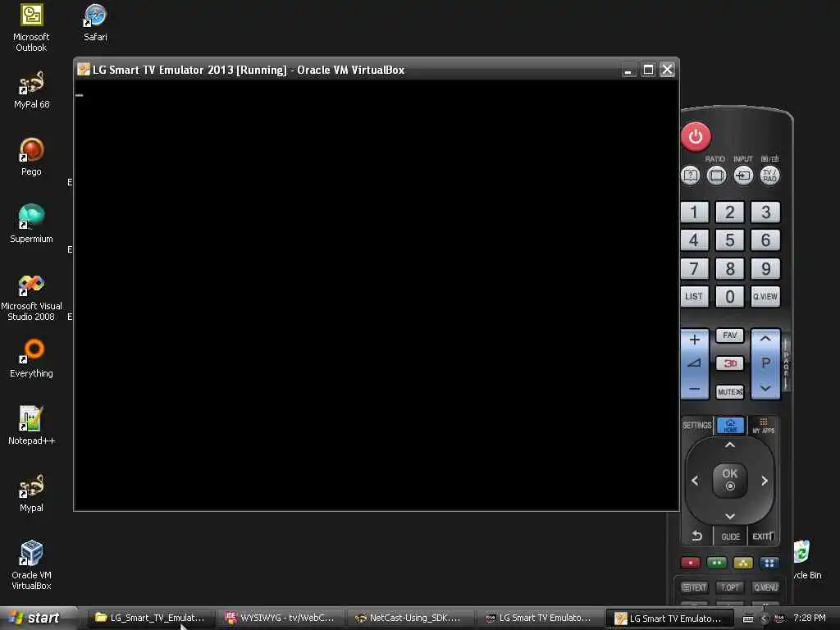Click the back arrow button on remote
The width and height of the screenshot is (840, 630).
(x=696, y=536)
